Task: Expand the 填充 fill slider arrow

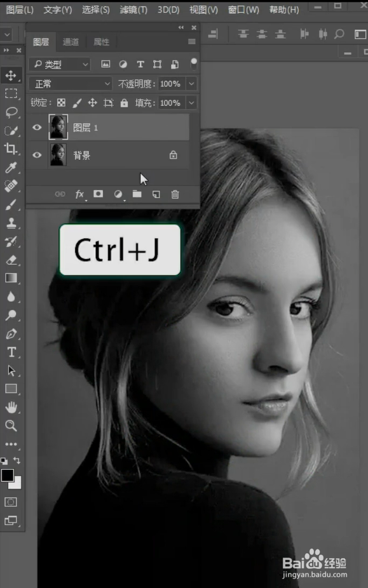Action: pyautogui.click(x=191, y=103)
